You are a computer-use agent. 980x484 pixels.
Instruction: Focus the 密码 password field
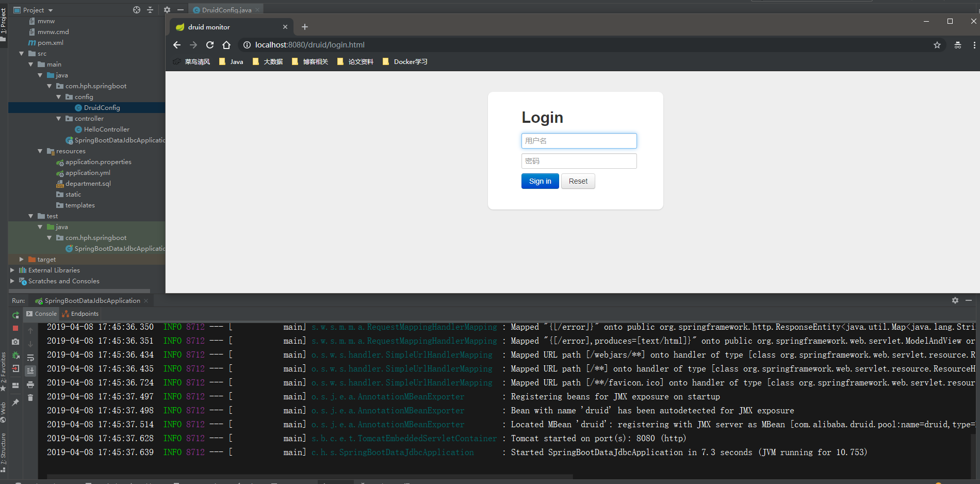(579, 161)
